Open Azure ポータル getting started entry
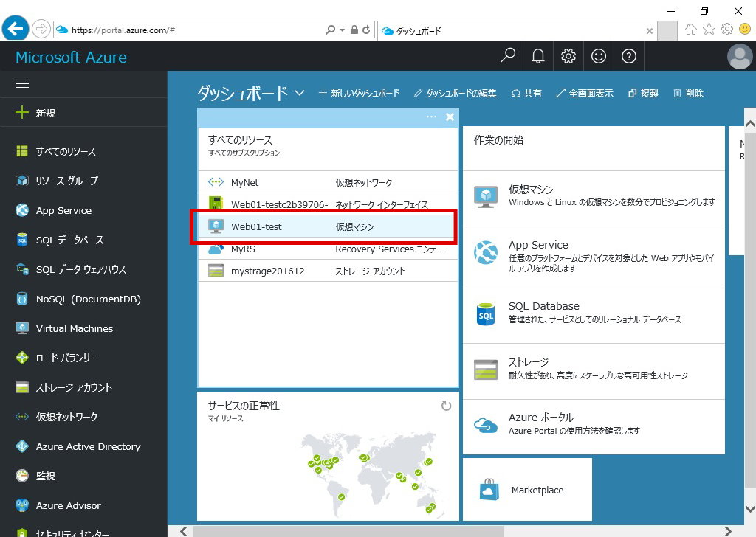This screenshot has height=537, width=756. 594,426
